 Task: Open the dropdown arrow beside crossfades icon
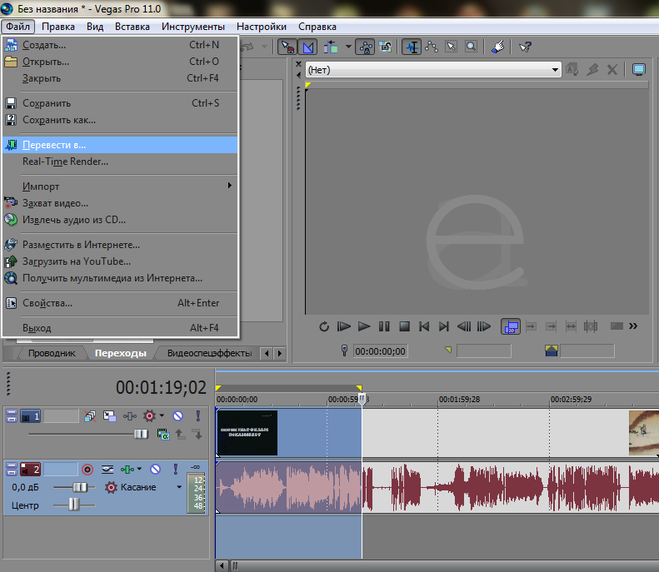pos(348,47)
